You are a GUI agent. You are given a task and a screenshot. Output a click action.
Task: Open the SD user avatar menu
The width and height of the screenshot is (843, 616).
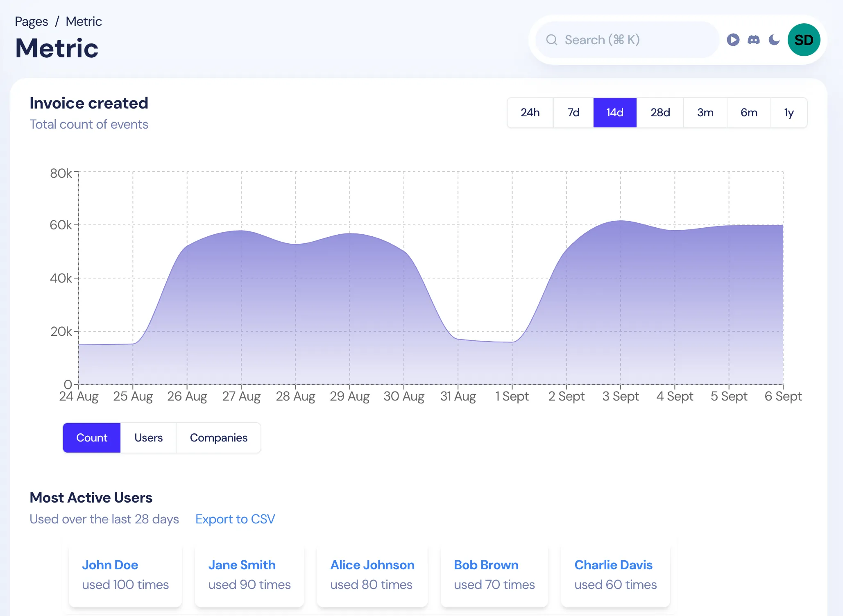804,39
